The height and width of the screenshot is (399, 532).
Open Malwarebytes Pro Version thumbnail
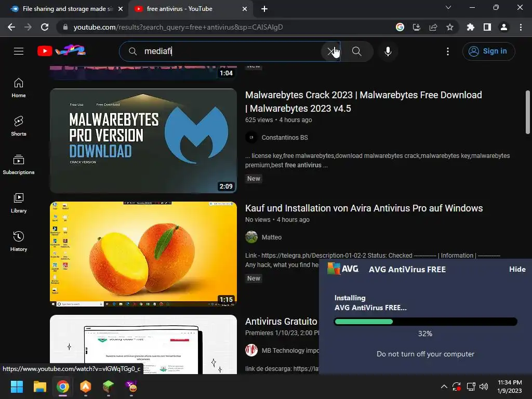pyautogui.click(x=143, y=141)
